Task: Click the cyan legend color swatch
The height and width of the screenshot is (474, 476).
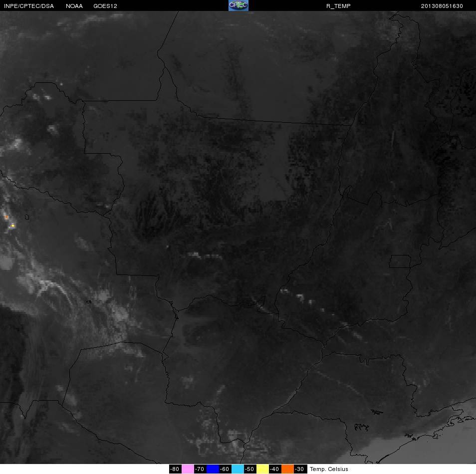Action: [238, 469]
